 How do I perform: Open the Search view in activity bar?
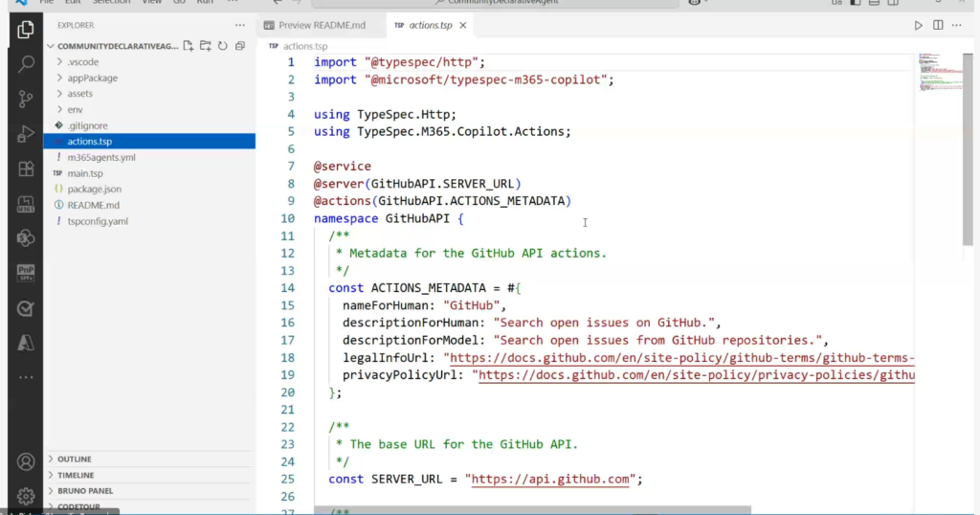(x=26, y=64)
